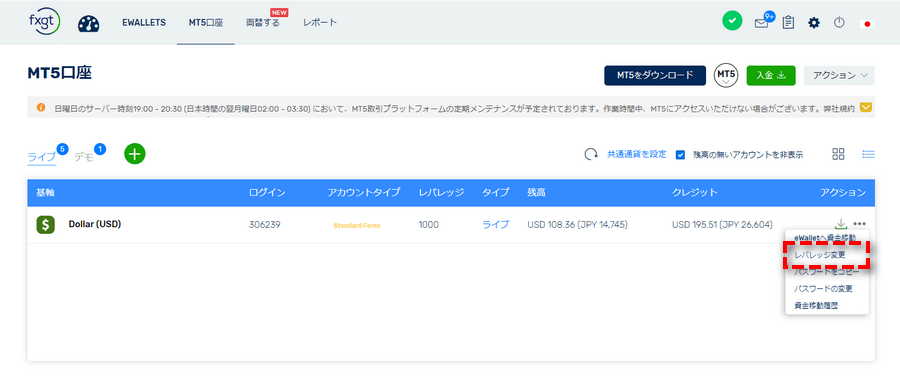The width and height of the screenshot is (900, 386).
Task: Select レバレッジ変更 menu item
Action: (820, 254)
